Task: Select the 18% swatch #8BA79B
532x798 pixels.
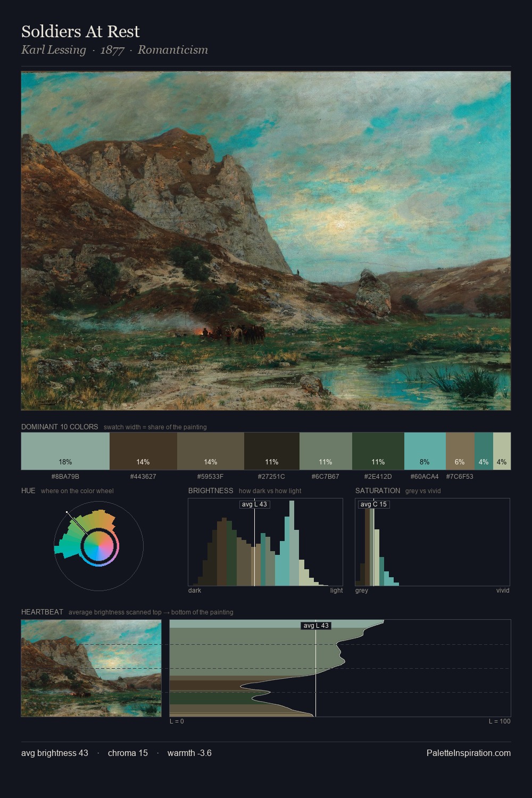Action: (x=65, y=451)
